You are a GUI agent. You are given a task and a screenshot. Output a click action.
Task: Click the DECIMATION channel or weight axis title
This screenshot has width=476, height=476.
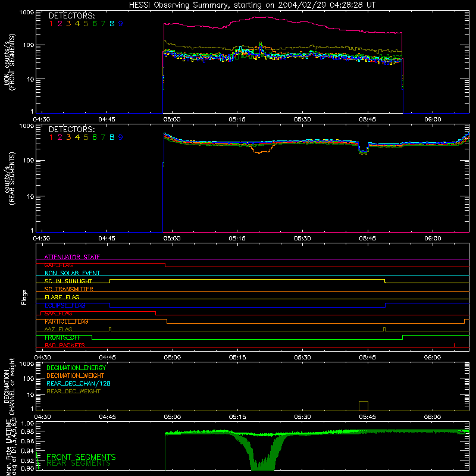coord(9,386)
